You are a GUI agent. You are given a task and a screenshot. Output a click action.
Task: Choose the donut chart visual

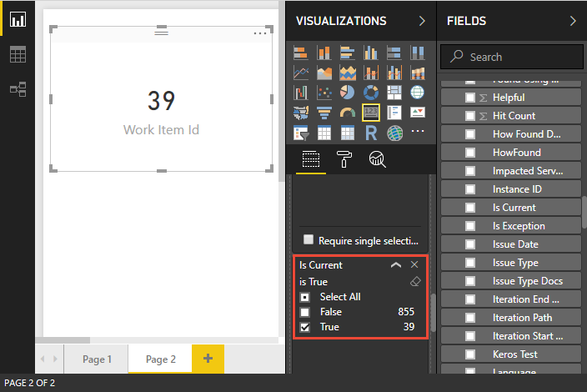pyautogui.click(x=370, y=93)
